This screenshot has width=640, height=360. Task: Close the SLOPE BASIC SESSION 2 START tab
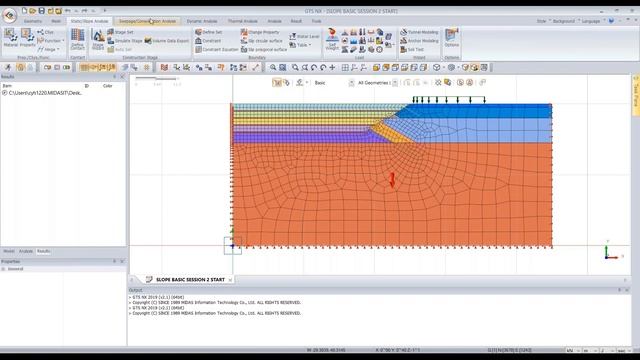coord(230,280)
